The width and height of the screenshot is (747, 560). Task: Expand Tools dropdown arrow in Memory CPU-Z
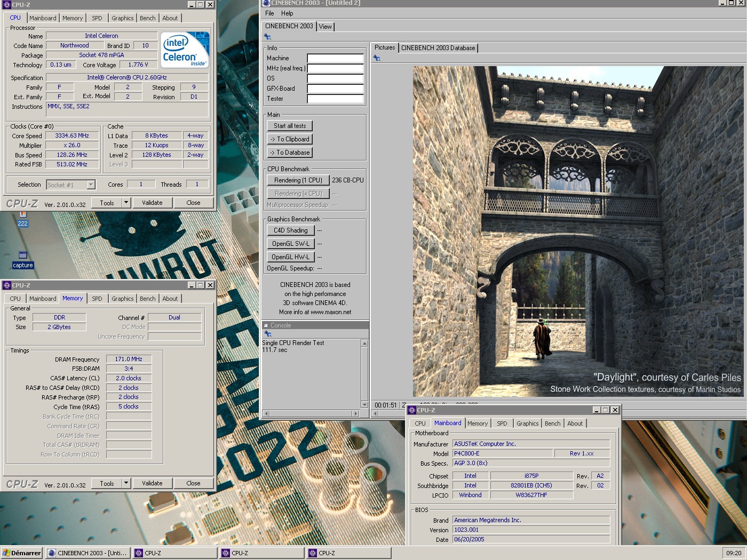(x=126, y=483)
